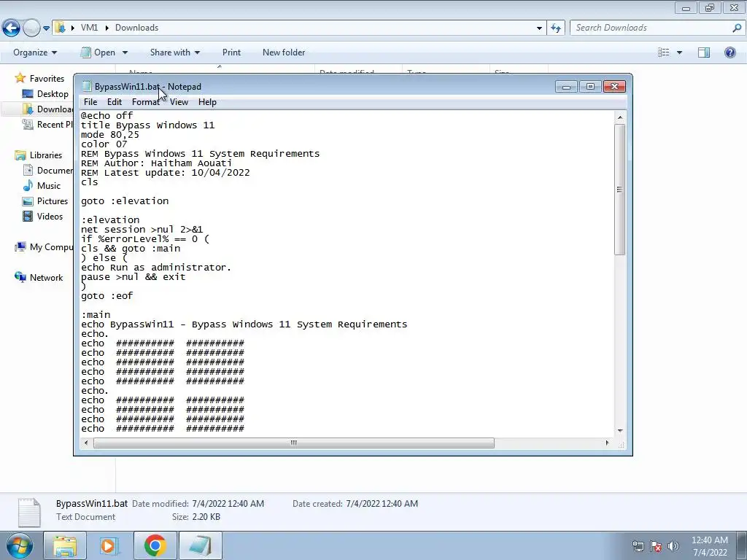
Task: Click the Network globe icon
Action: pos(20,277)
